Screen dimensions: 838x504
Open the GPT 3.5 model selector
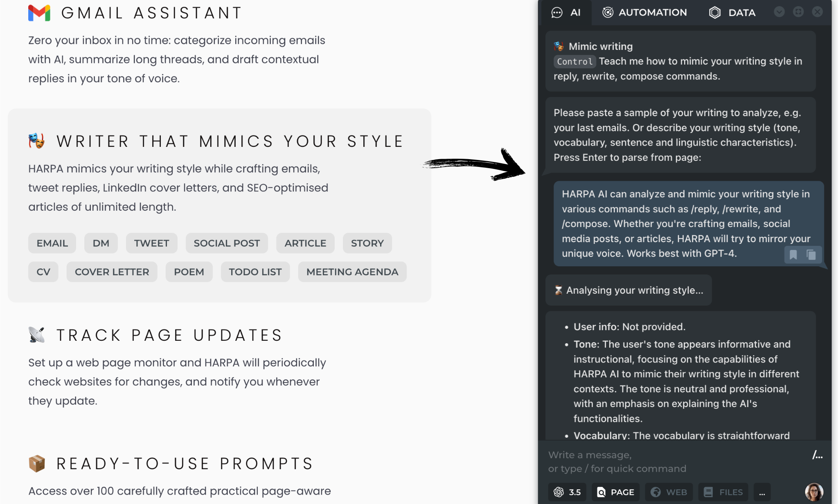[x=567, y=492]
